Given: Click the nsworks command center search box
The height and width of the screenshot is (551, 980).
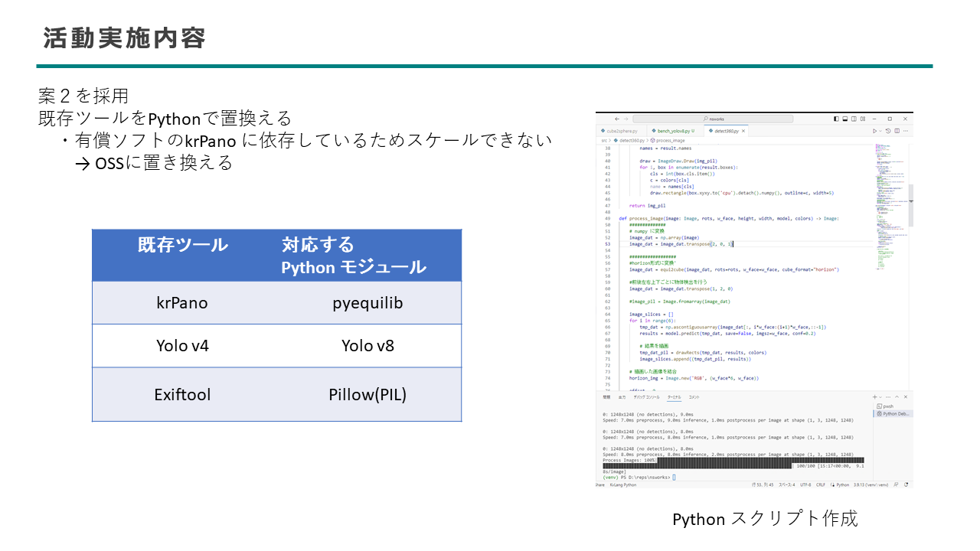Looking at the screenshot, I should pos(713,119).
